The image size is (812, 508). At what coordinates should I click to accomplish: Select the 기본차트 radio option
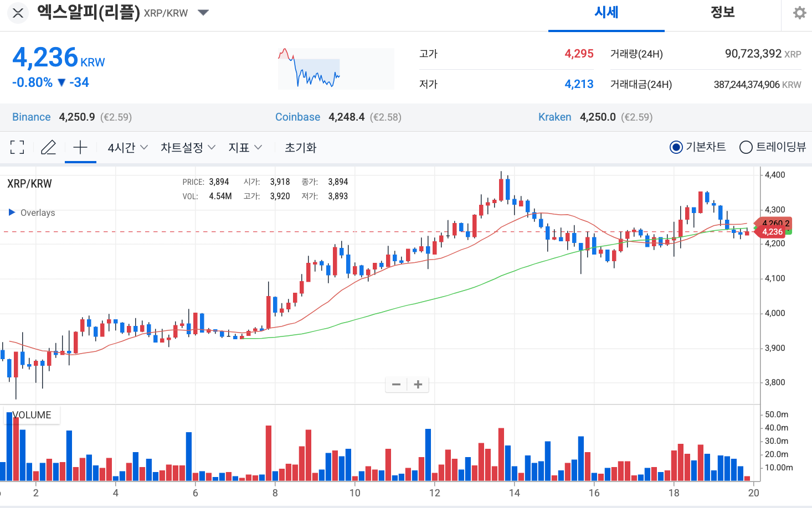pyautogui.click(x=676, y=147)
